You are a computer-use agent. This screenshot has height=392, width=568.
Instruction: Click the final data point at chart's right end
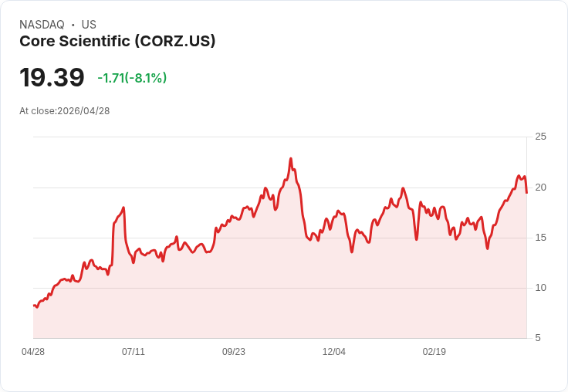(526, 193)
